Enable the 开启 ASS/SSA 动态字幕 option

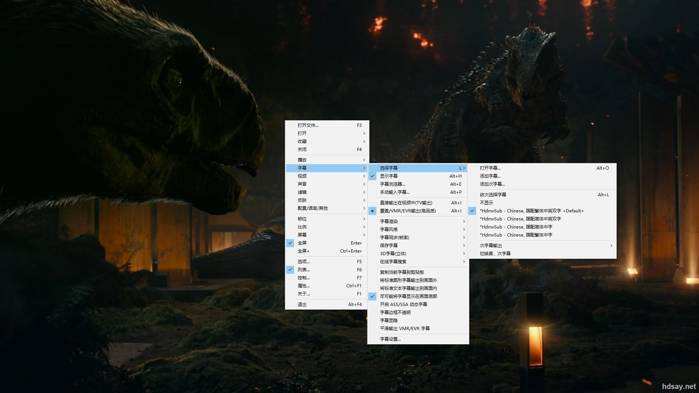pyautogui.click(x=418, y=304)
